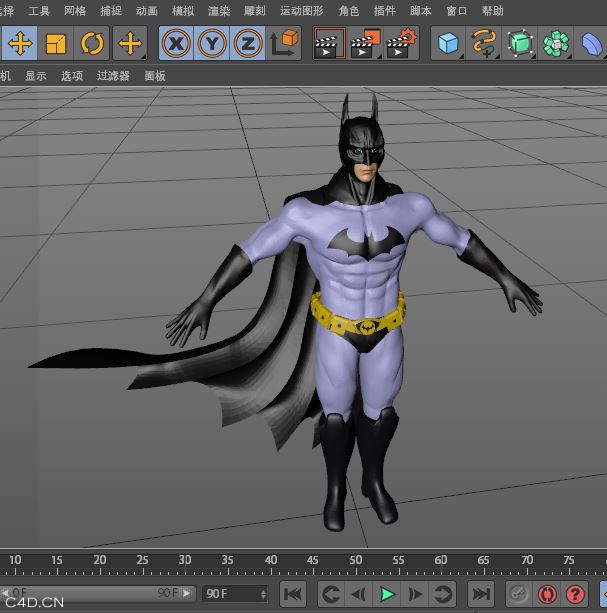Click the record active objects button
The width and height of the screenshot is (607, 613).
(519, 594)
